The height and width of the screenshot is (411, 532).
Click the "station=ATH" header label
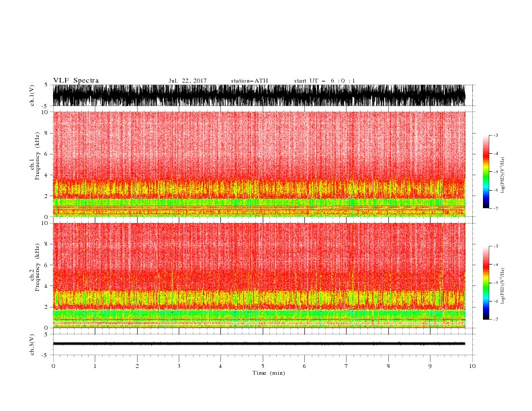pos(249,81)
